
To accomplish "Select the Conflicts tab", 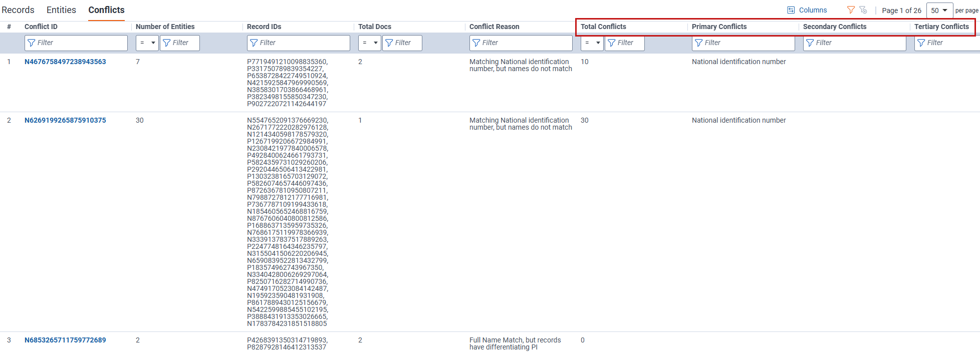I will tap(106, 10).
